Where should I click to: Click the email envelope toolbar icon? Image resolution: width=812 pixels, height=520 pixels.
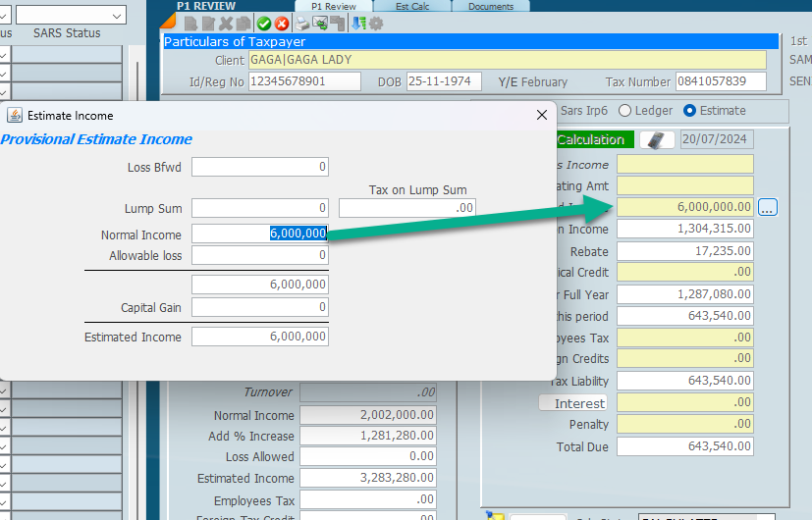[x=320, y=24]
